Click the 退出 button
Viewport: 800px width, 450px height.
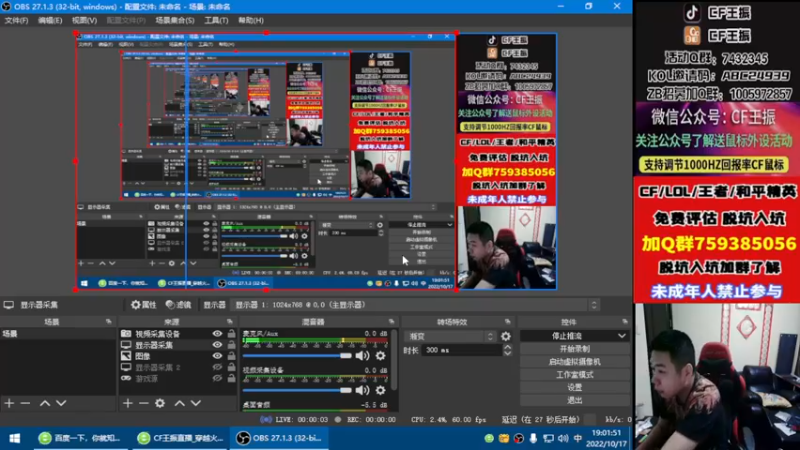click(x=574, y=400)
